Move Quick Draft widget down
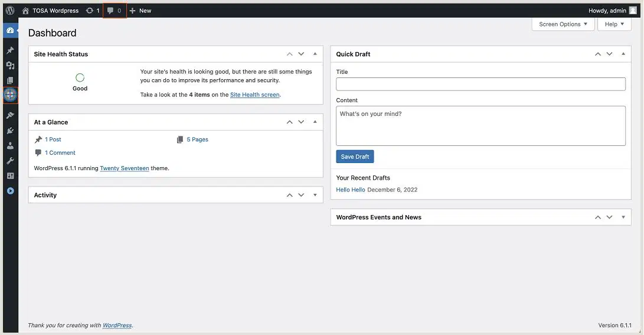 (x=610, y=54)
